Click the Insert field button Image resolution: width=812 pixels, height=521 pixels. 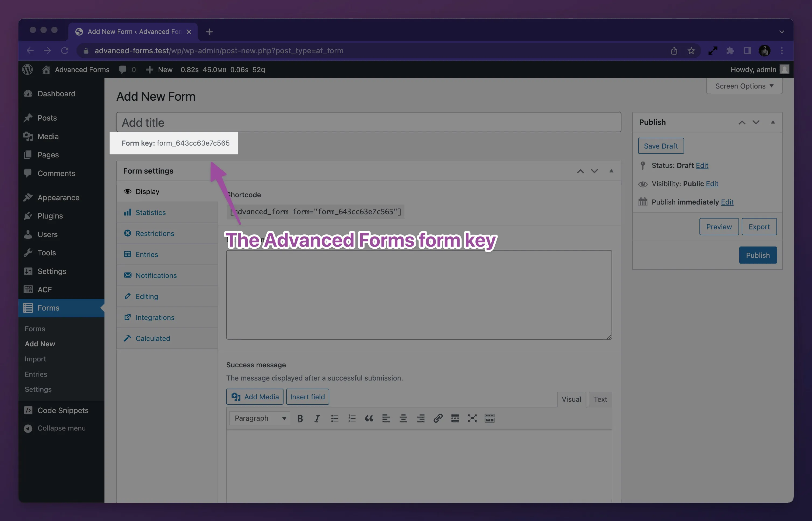pyautogui.click(x=307, y=397)
